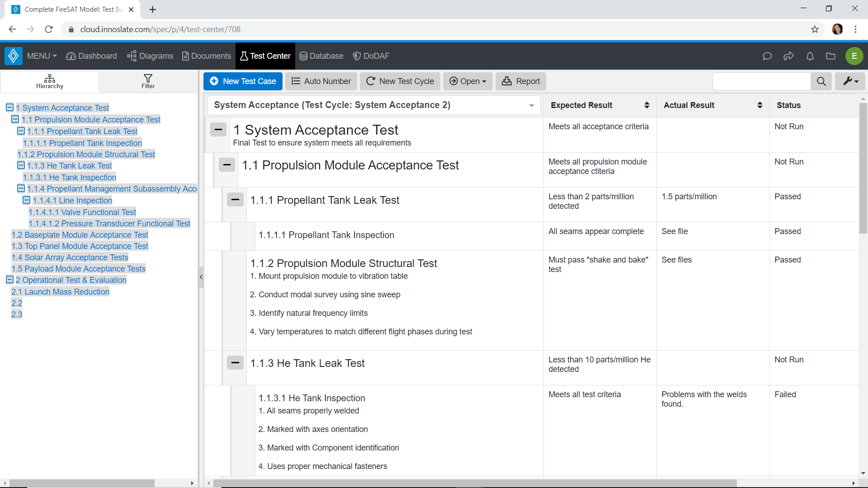Click the share icon in the top bar
Image resolution: width=868 pixels, height=488 pixels.
click(x=788, y=56)
